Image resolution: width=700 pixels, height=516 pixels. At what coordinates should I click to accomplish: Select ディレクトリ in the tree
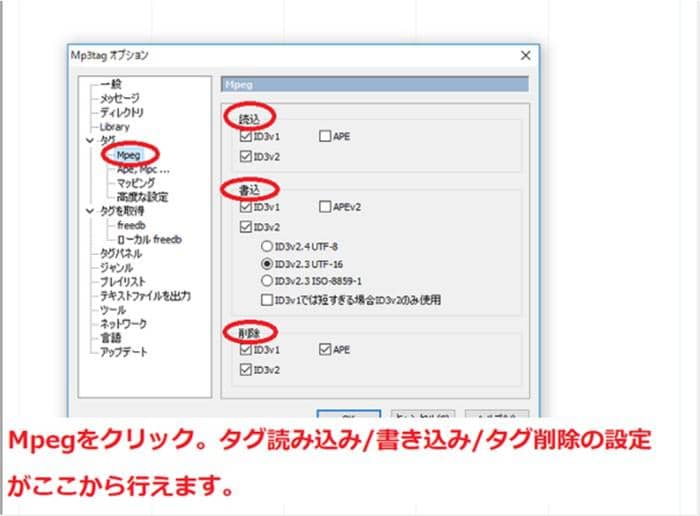click(x=121, y=112)
